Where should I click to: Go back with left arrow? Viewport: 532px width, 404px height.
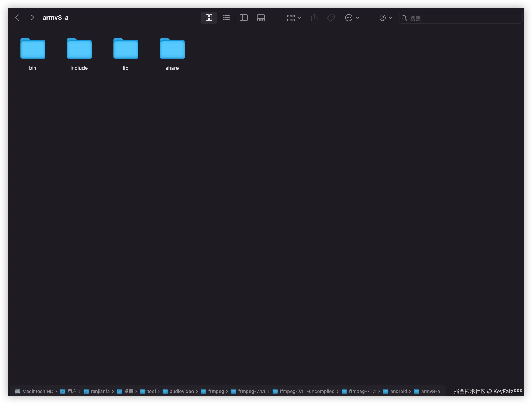click(x=17, y=18)
